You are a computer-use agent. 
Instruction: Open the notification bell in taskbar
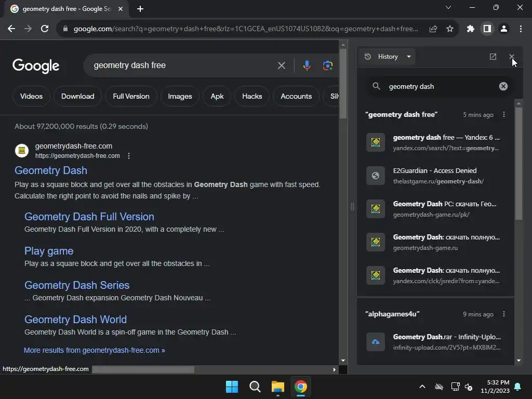click(518, 387)
